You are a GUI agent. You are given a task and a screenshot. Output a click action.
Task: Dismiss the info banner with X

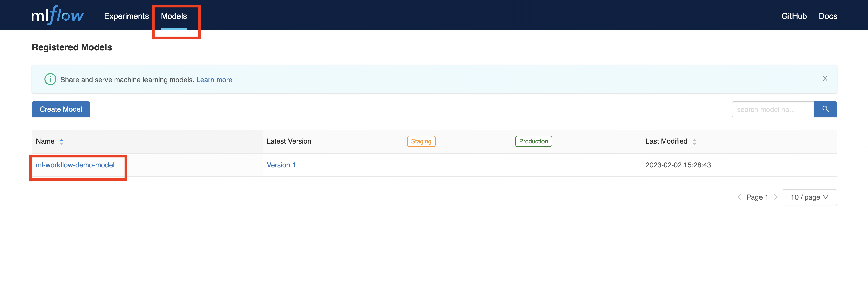(x=825, y=79)
